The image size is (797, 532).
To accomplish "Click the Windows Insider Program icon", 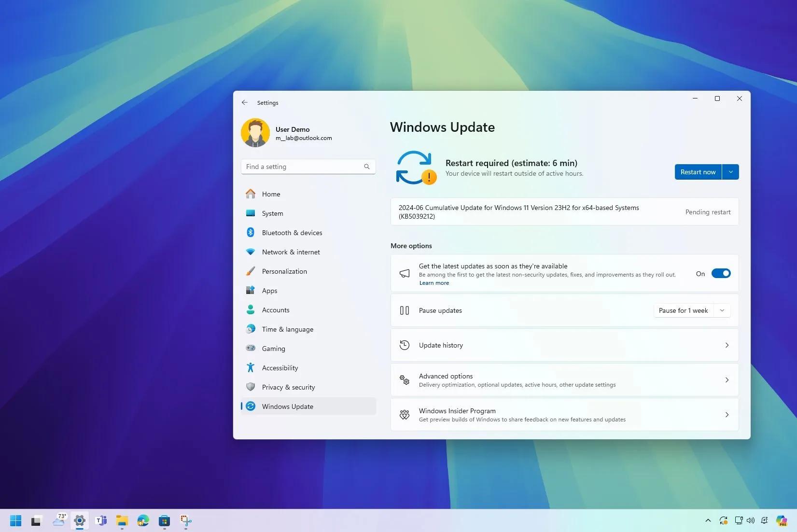I will point(405,415).
